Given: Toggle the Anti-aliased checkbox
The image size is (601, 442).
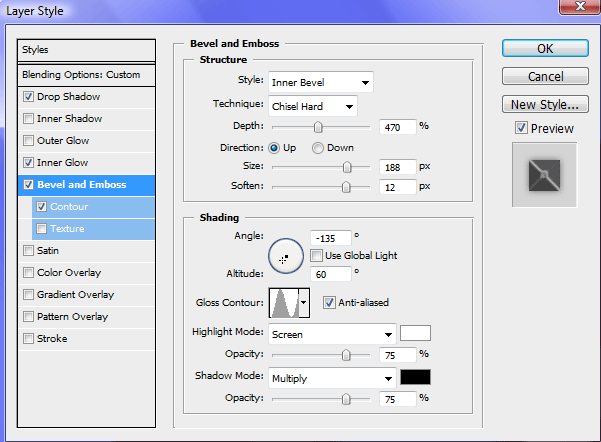Looking at the screenshot, I should click(x=329, y=302).
